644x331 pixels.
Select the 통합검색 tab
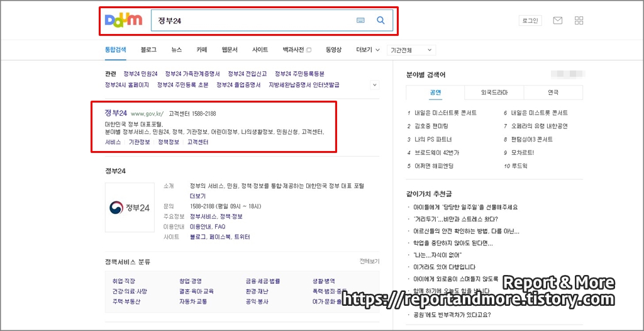tap(116, 50)
